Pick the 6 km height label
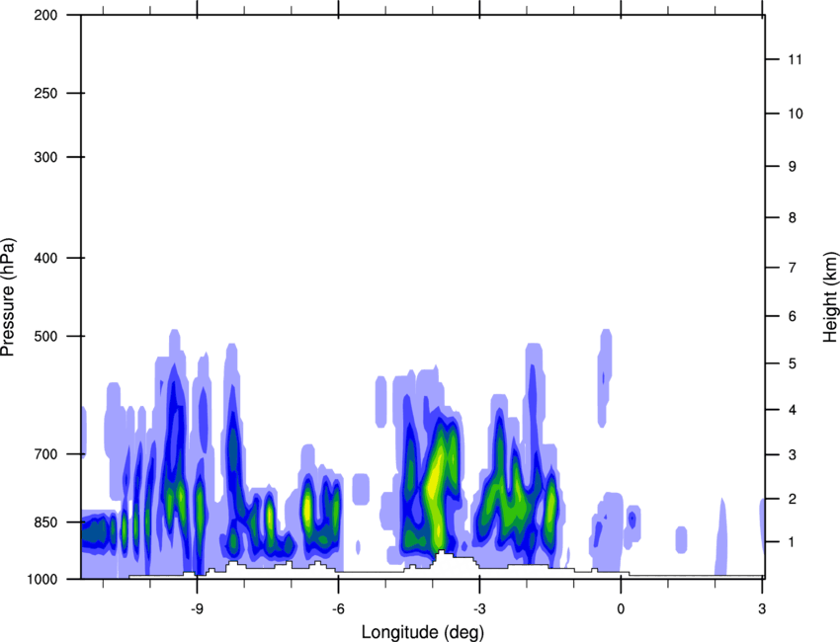Screen dimensions: 840x642 (793, 316)
